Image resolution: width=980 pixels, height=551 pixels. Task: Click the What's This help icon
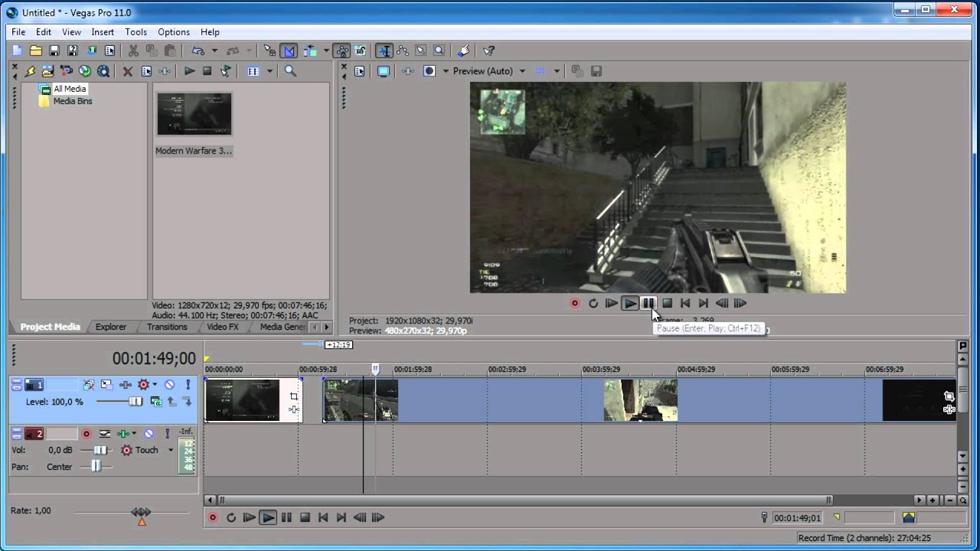tap(488, 51)
